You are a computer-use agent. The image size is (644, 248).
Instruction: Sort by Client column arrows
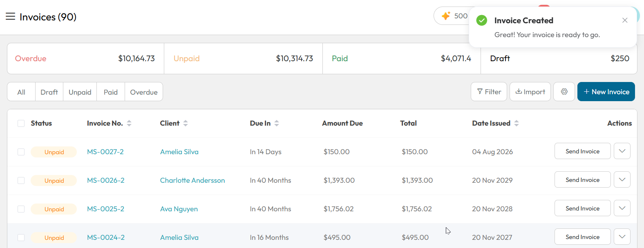pyautogui.click(x=186, y=123)
